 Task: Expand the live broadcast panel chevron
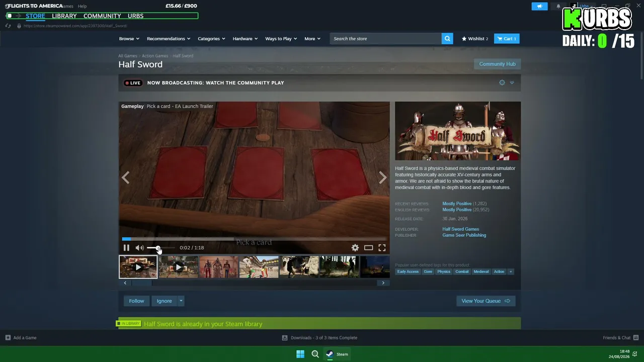(512, 82)
